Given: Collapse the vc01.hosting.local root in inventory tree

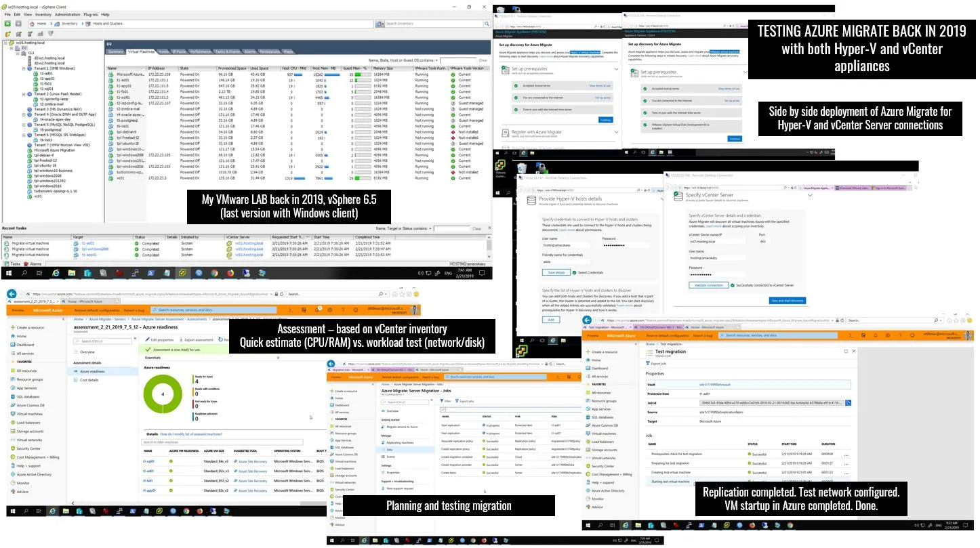Looking at the screenshot, I should coord(4,43).
